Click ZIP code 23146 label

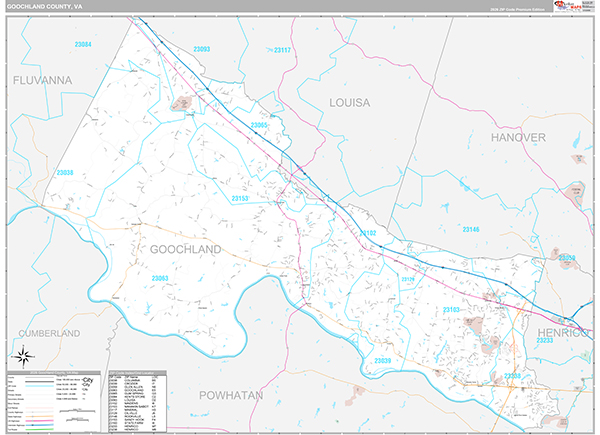tap(471, 230)
